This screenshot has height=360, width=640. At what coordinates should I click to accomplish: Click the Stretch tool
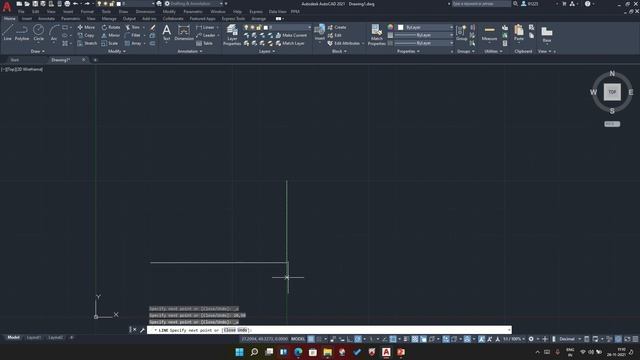coord(87,43)
